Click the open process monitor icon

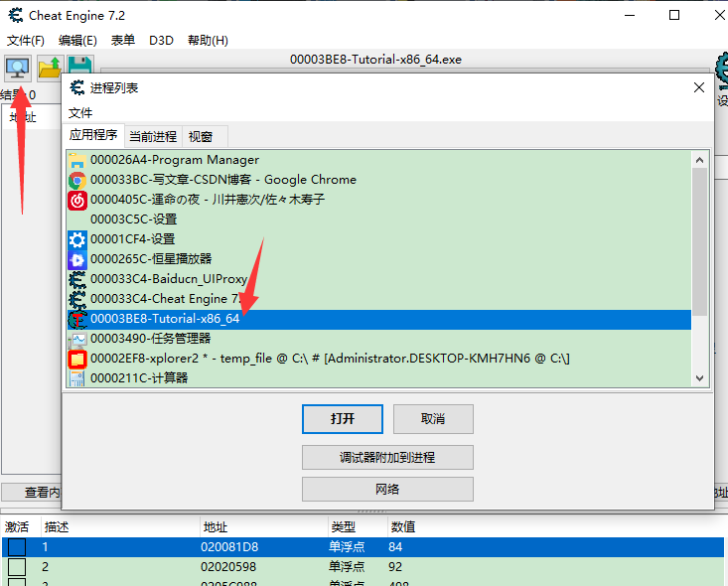click(x=18, y=68)
